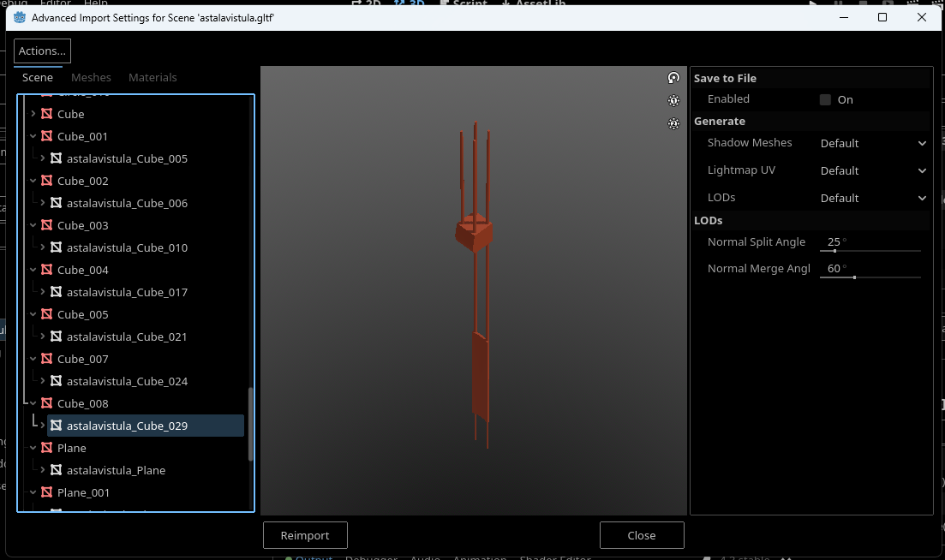Collapse the Generate section header
The height and width of the screenshot is (560, 945).
[x=811, y=121]
